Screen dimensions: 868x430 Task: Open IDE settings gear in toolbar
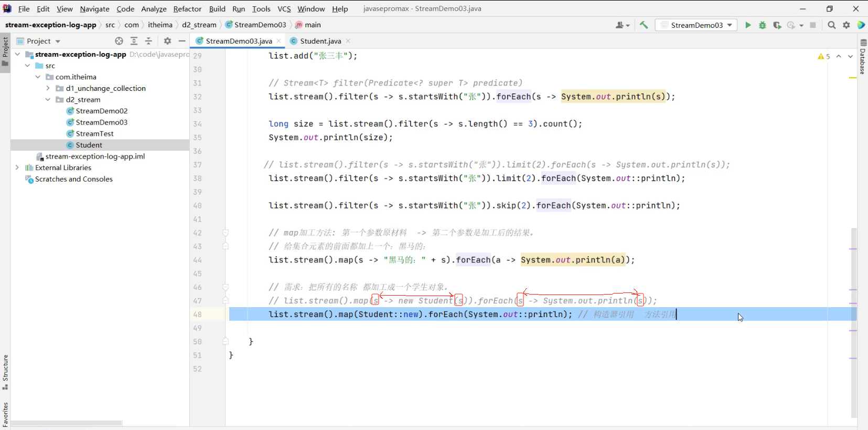(x=846, y=25)
